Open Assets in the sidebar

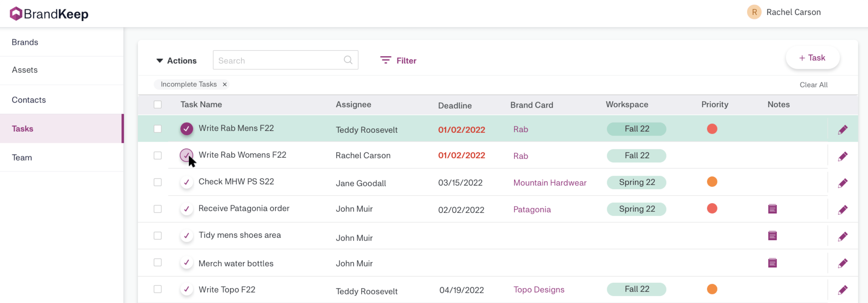(61, 70)
